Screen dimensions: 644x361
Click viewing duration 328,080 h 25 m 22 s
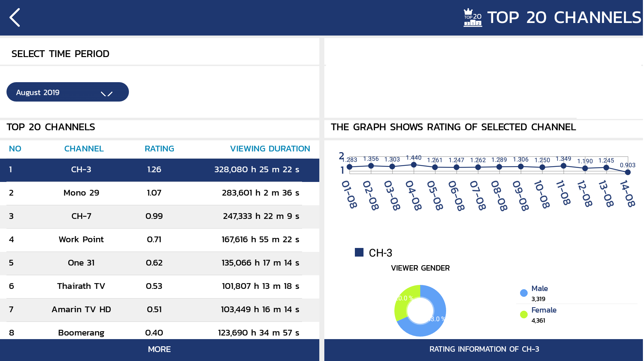(x=257, y=170)
